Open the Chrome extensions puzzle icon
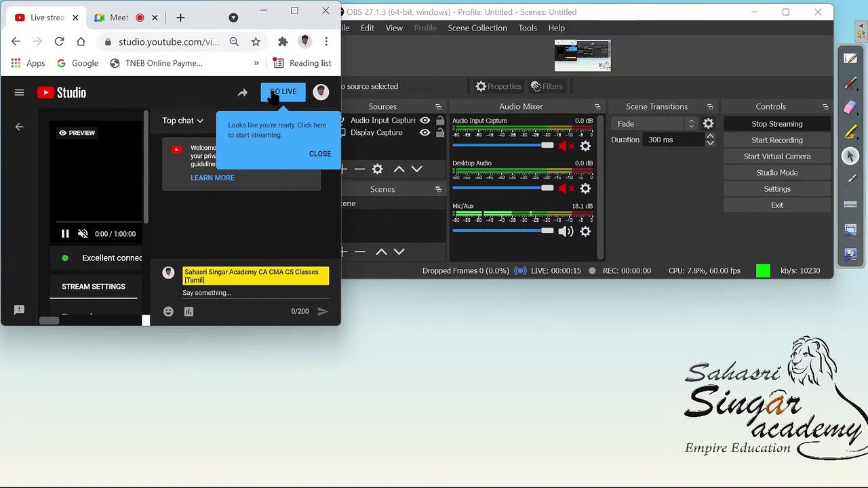The height and width of the screenshot is (488, 868). (x=283, y=42)
